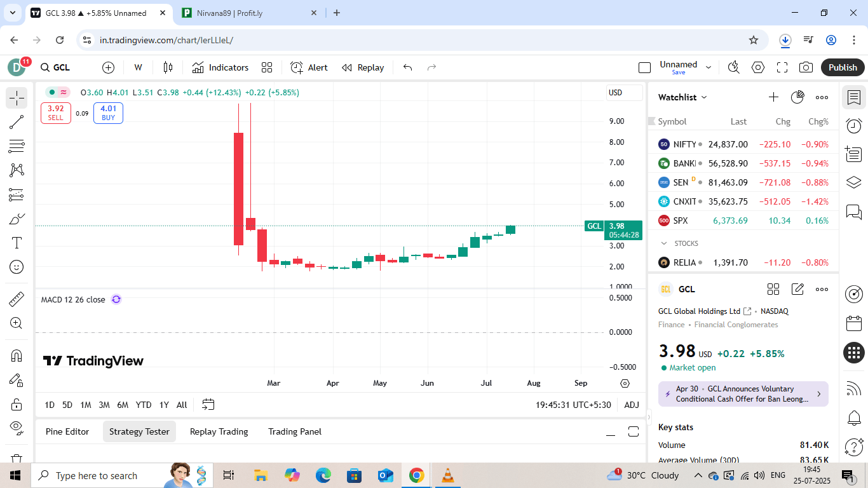The image size is (868, 488).
Task: Select the ruler measure tool
Action: click(17, 299)
